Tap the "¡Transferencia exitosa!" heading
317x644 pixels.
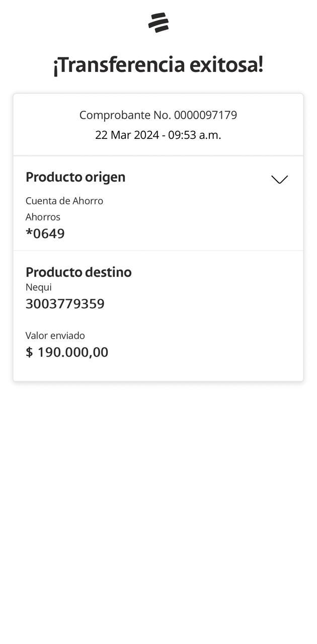point(158,65)
